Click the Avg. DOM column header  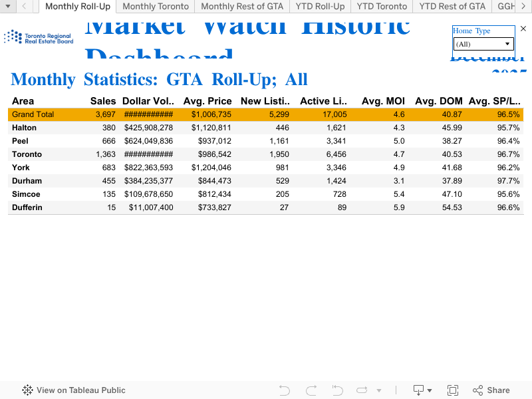point(439,101)
